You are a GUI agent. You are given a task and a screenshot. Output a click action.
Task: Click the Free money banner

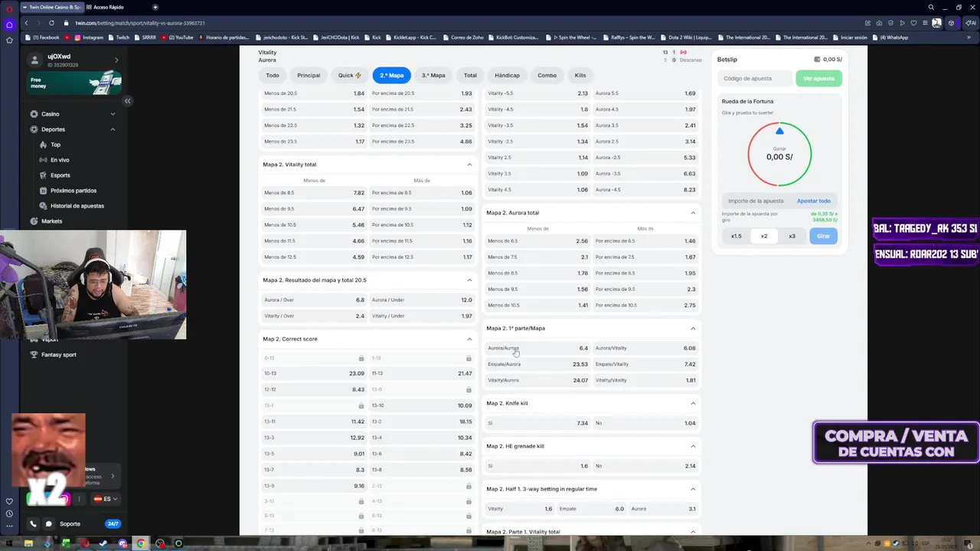pos(73,83)
